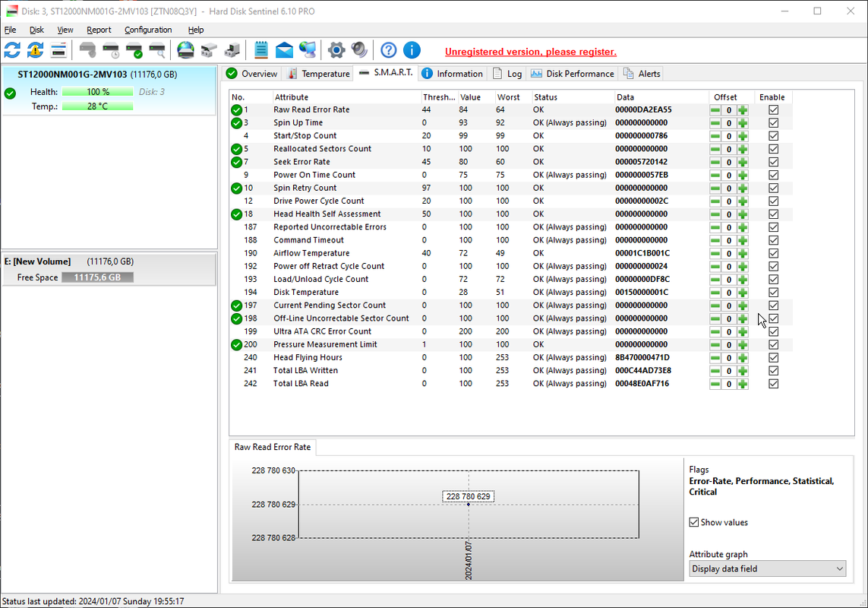
Task: Click the Health 100 % bar
Action: [x=97, y=92]
